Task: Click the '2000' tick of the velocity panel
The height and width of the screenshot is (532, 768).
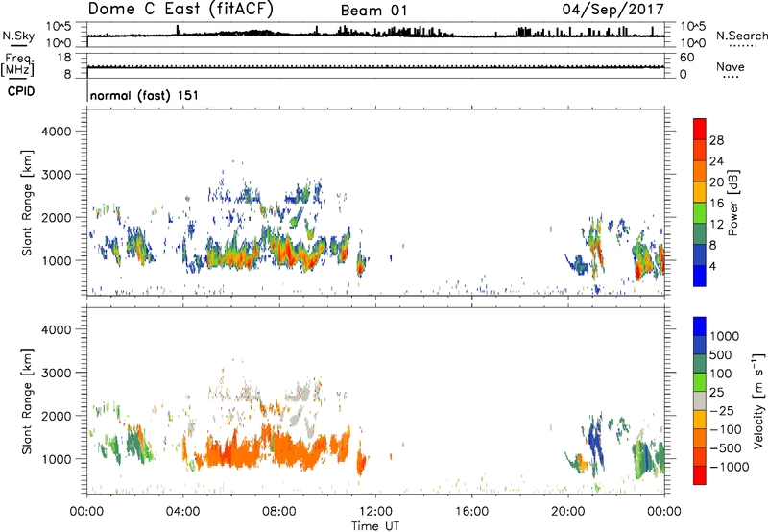Action: (56, 416)
